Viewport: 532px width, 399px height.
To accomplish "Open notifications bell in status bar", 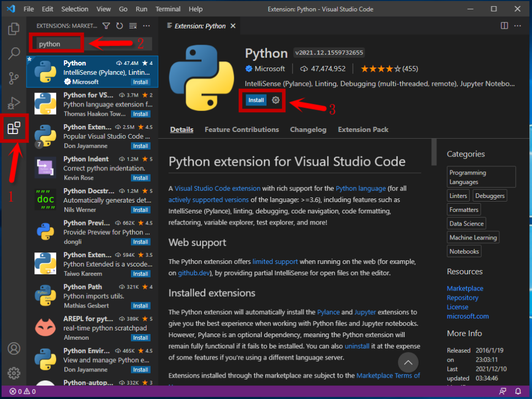I will pos(518,392).
